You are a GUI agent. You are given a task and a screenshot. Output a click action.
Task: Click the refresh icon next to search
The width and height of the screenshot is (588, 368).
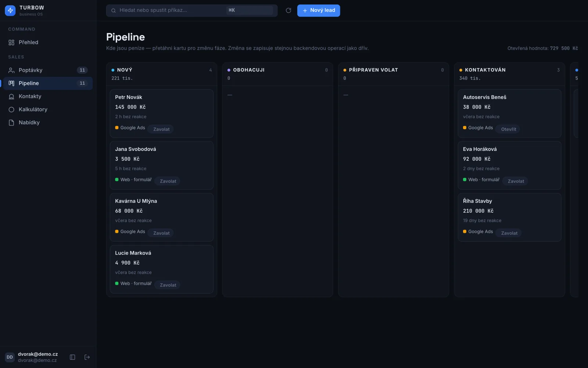coord(288,10)
